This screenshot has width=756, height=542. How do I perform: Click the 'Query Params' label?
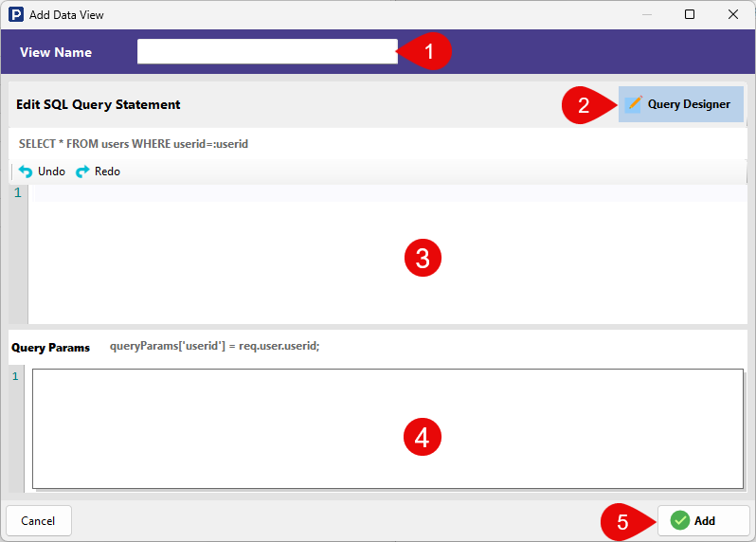pyautogui.click(x=50, y=347)
